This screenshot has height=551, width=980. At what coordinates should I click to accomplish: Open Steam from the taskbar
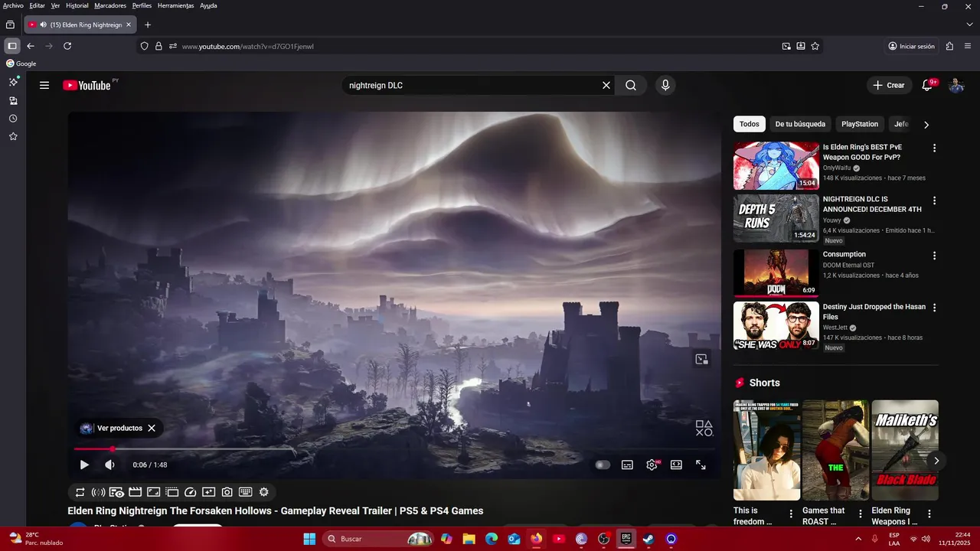(x=648, y=539)
